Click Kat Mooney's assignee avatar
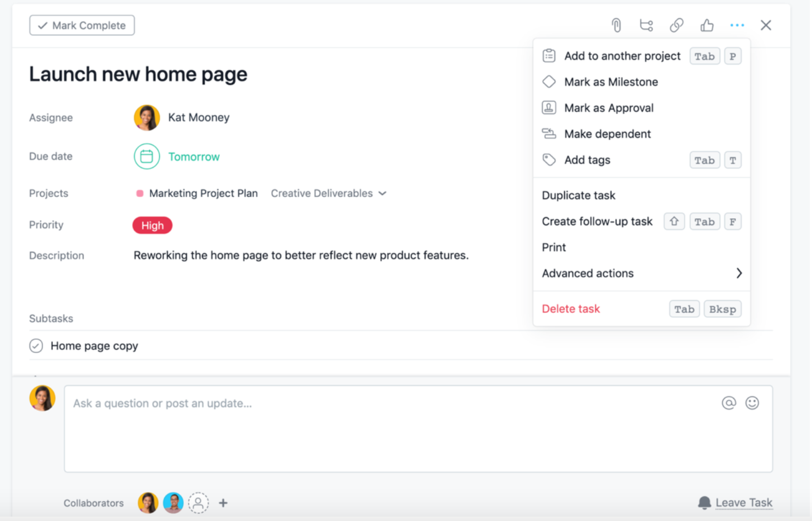 [147, 117]
